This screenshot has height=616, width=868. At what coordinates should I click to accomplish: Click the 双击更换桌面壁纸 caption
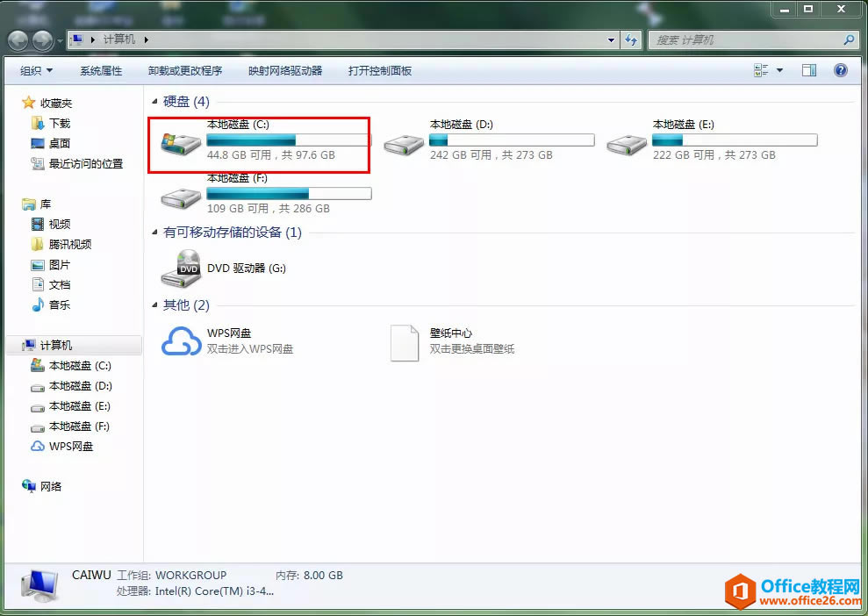point(472,349)
